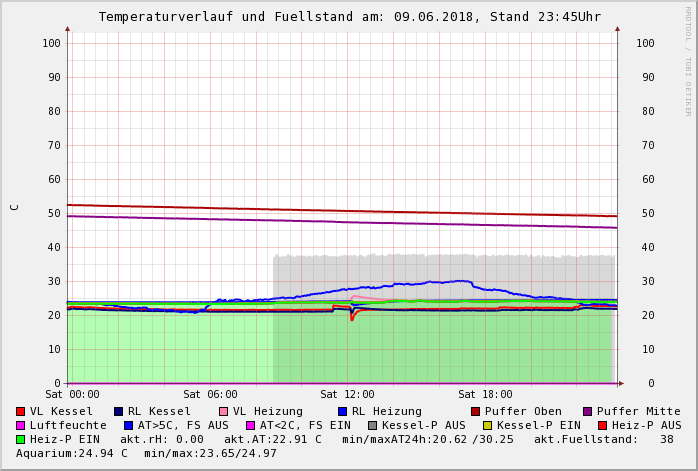Viewport: 698px width, 471px height.
Task: Click the AT>5C, FS AUS legend swatch
Action: tap(128, 425)
